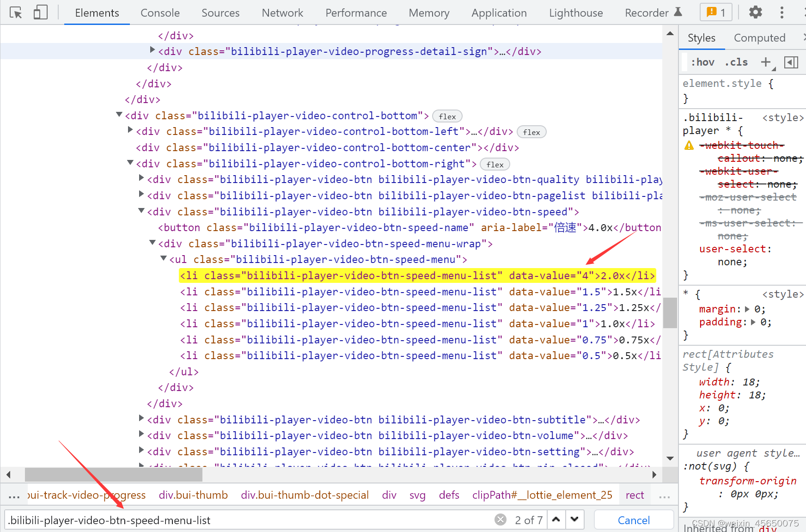
Task: Switch to the Console tab
Action: [x=160, y=13]
